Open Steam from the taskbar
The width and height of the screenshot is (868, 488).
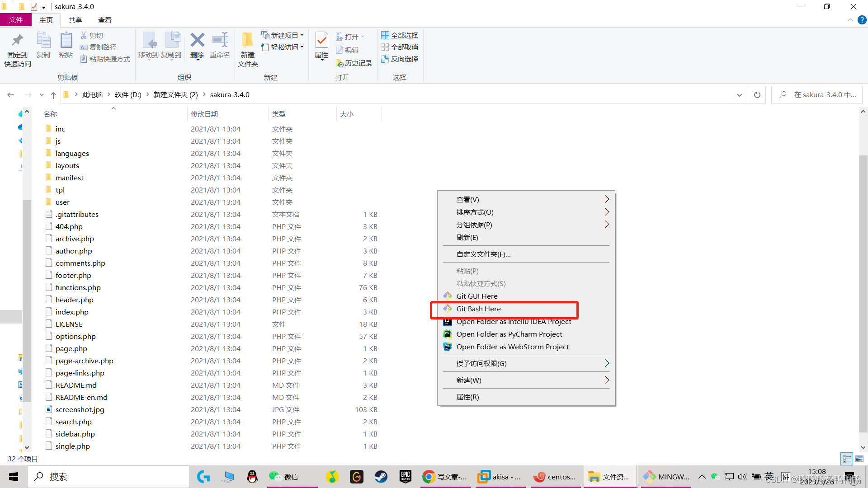click(381, 477)
